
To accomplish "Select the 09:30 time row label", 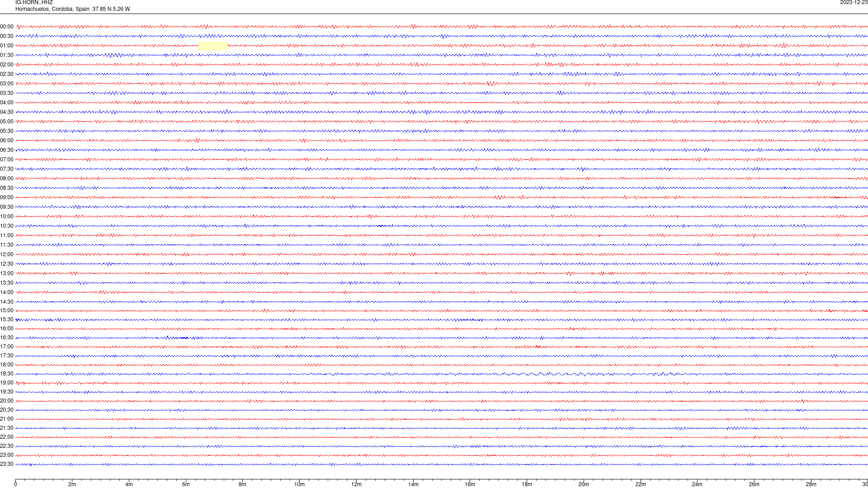I will click(7, 207).
